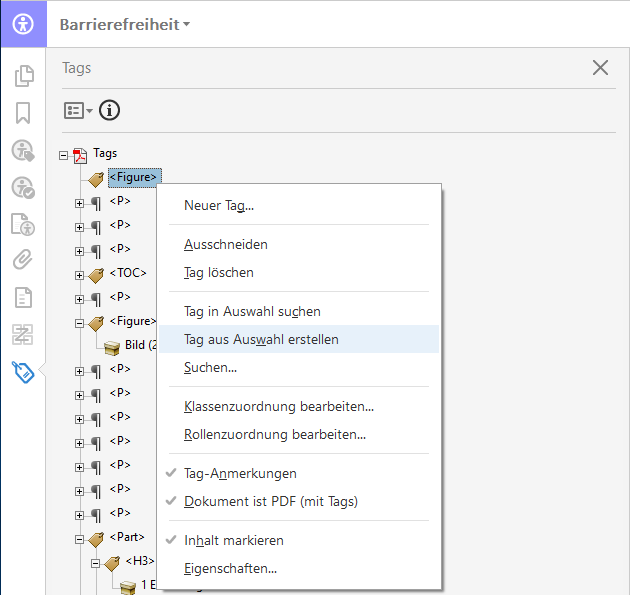The height and width of the screenshot is (595, 633).
Task: Open the Tags options menu dropdown
Action: click(78, 110)
